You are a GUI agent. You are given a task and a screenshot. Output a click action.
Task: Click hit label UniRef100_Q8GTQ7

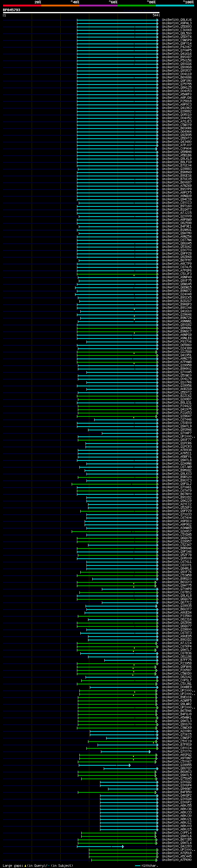(x=177, y=768)
